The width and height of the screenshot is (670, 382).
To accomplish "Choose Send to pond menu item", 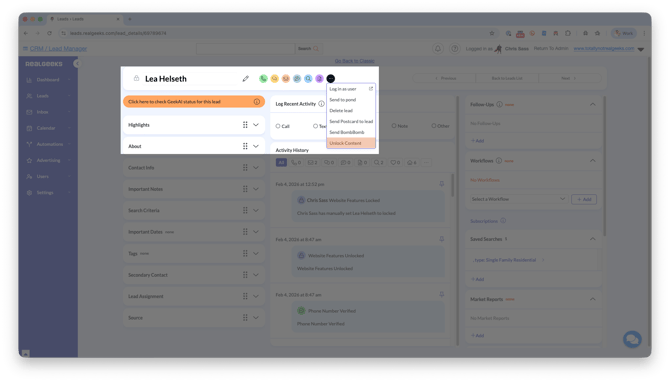I will [351, 100].
